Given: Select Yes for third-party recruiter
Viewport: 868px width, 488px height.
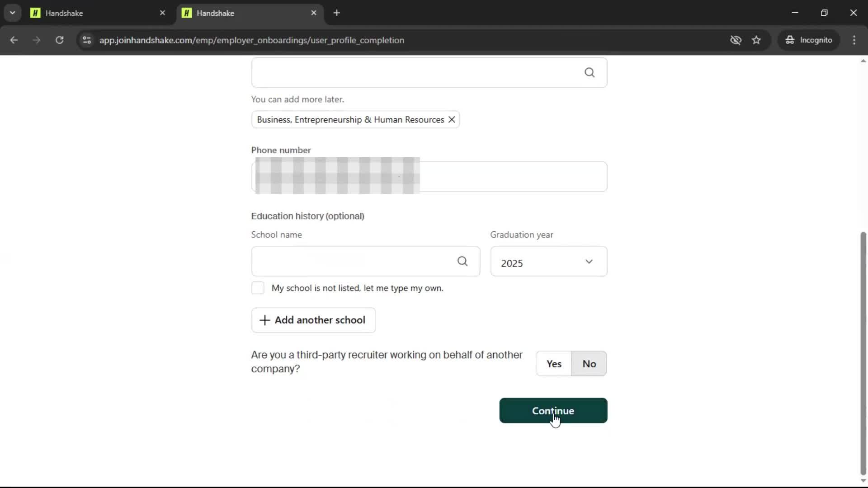Looking at the screenshot, I should [554, 364].
